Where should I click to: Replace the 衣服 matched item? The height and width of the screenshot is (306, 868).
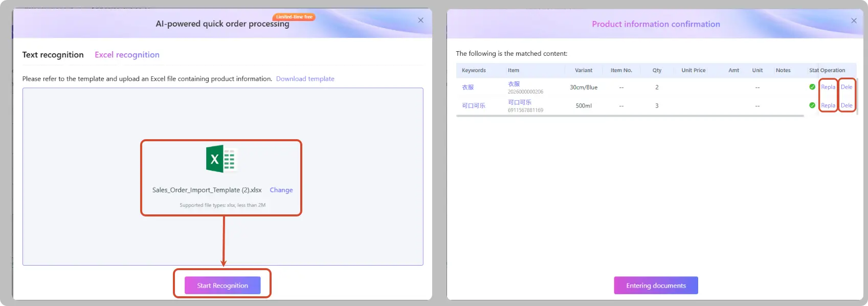pos(828,87)
